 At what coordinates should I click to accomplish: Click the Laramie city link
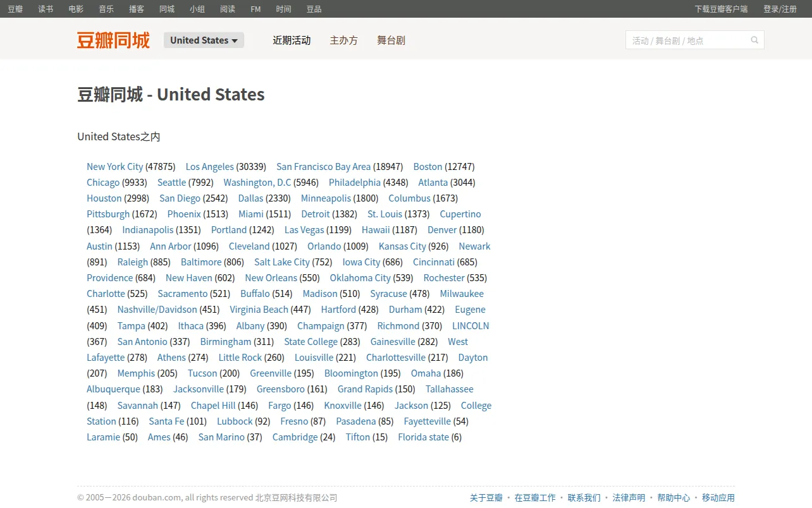(x=103, y=437)
